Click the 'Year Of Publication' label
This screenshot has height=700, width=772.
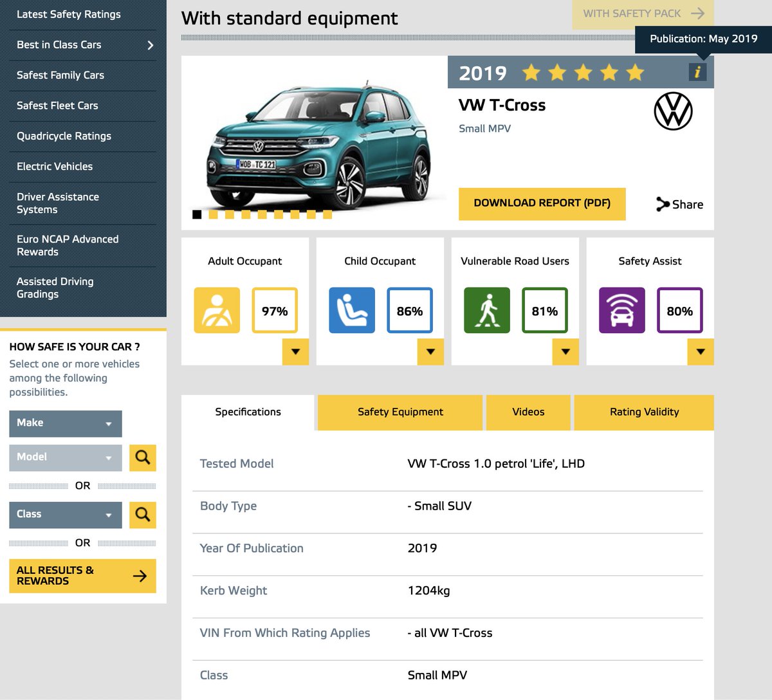tap(252, 549)
